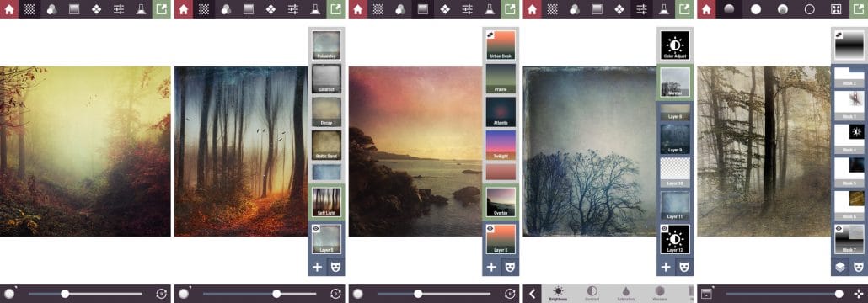Screen dimensions: 868x303
Task: Hide the orange gradient Layer 5 via eye
Action: 490,228
